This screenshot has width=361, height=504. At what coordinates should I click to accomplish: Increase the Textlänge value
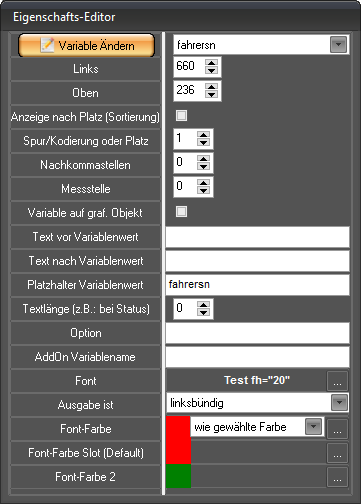203,304
